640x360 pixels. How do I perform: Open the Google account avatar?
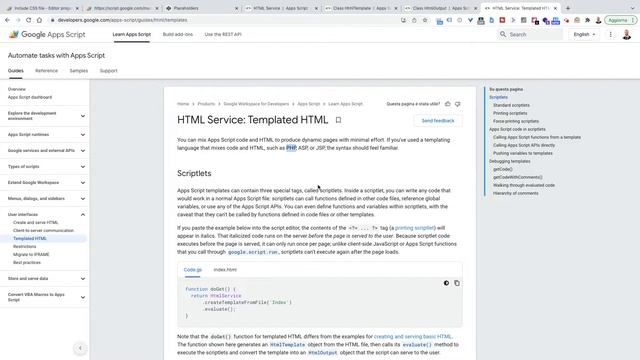click(x=627, y=35)
